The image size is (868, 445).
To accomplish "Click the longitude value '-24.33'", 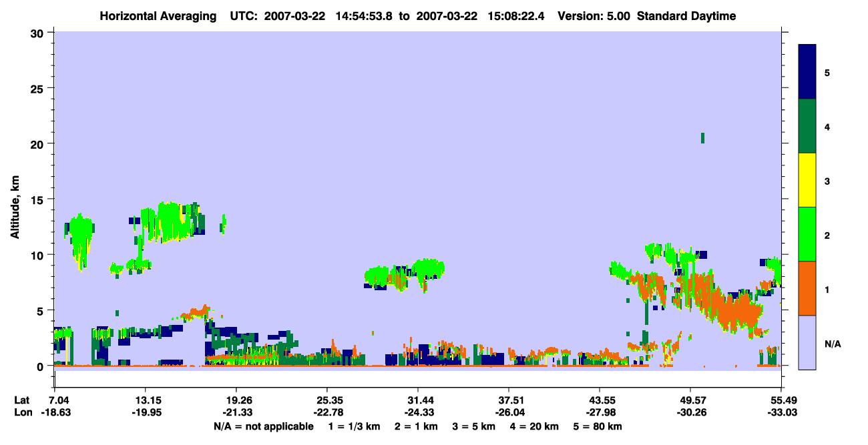I will pyautogui.click(x=418, y=412).
